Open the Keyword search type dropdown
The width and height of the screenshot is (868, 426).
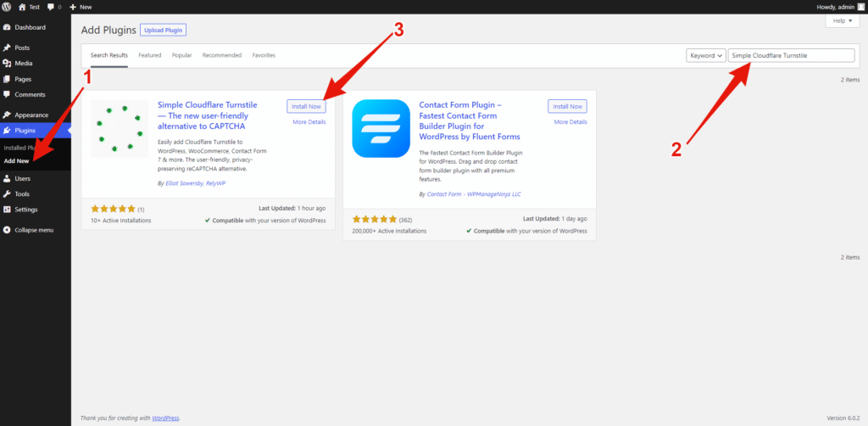tap(706, 55)
